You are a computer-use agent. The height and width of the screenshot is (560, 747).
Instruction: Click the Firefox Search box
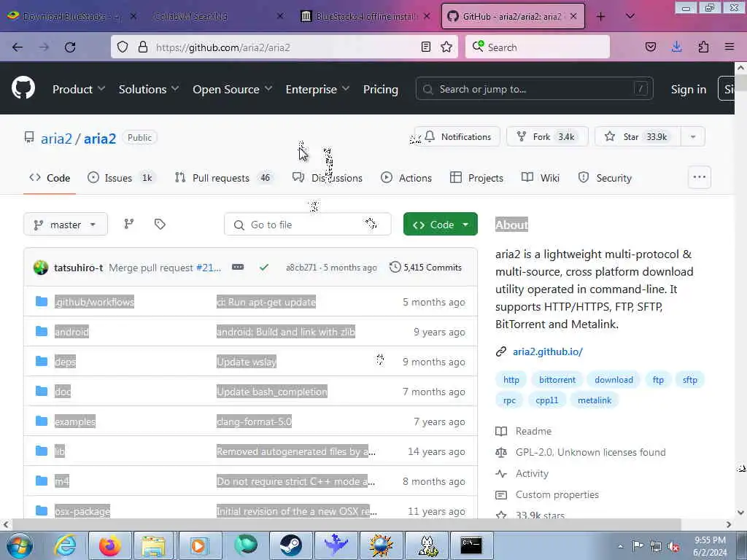(538, 47)
